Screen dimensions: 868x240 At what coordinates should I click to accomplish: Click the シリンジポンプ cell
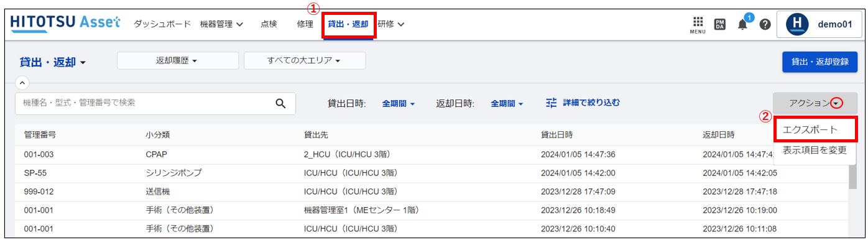173,173
